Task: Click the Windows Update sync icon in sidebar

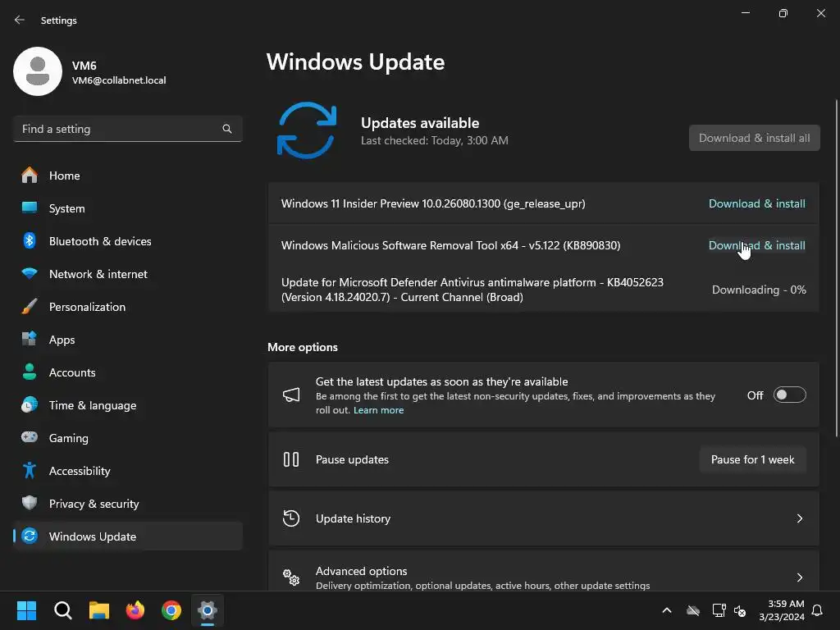Action: tap(30, 536)
